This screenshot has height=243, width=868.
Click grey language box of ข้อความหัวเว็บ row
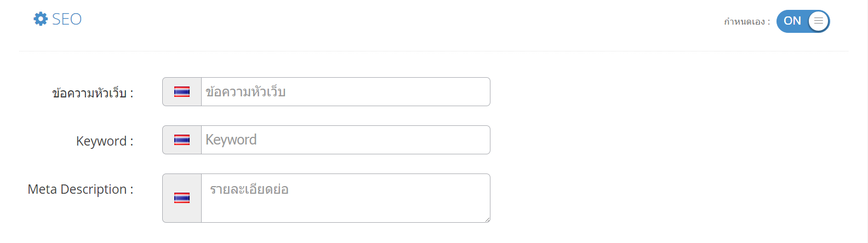click(182, 92)
